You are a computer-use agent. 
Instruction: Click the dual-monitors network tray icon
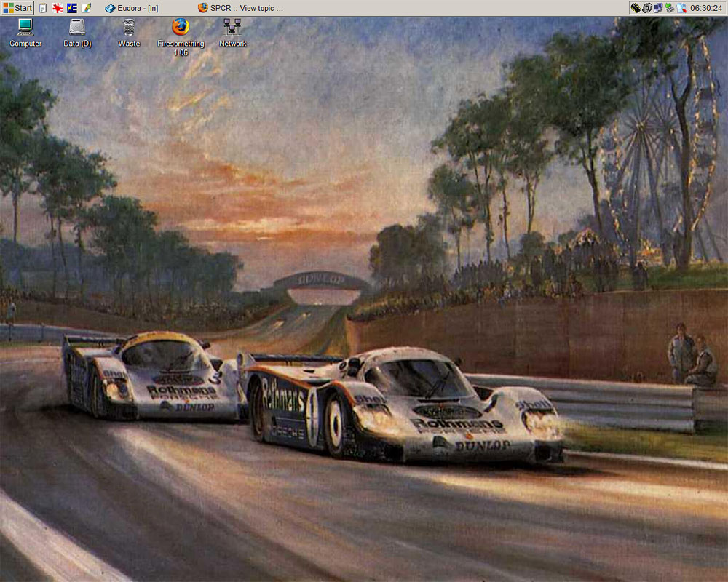pos(658,8)
